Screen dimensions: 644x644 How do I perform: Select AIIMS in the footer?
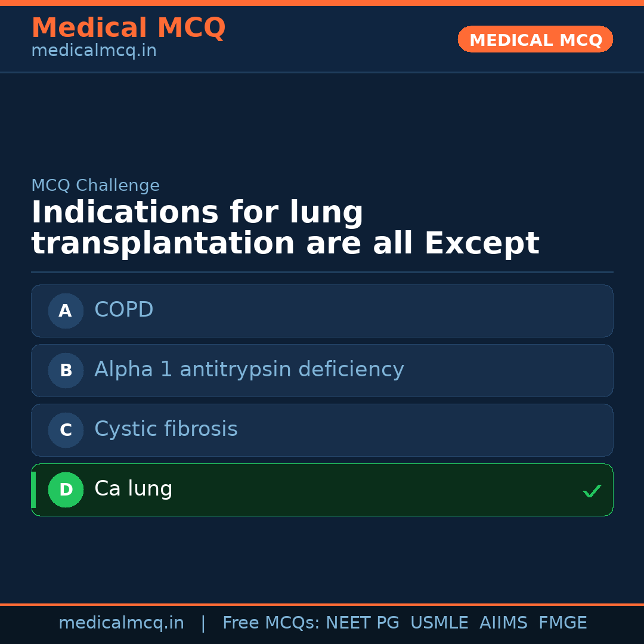[x=503, y=623]
